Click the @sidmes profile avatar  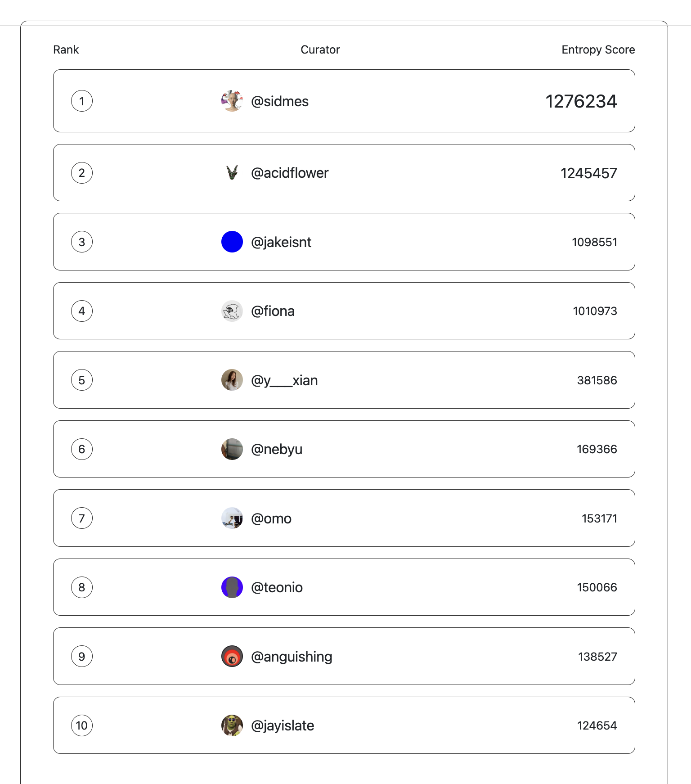[232, 101]
